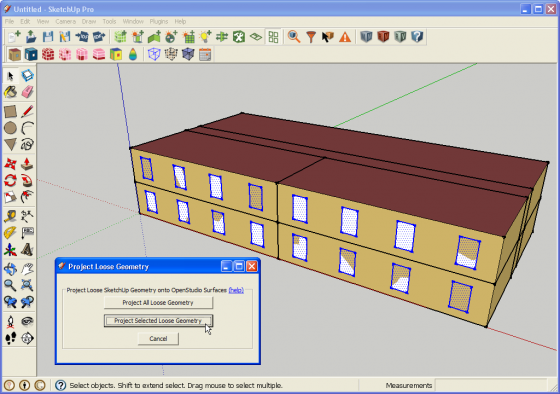Open the Camera menu
Screen dimensions: 560x394
point(65,21)
